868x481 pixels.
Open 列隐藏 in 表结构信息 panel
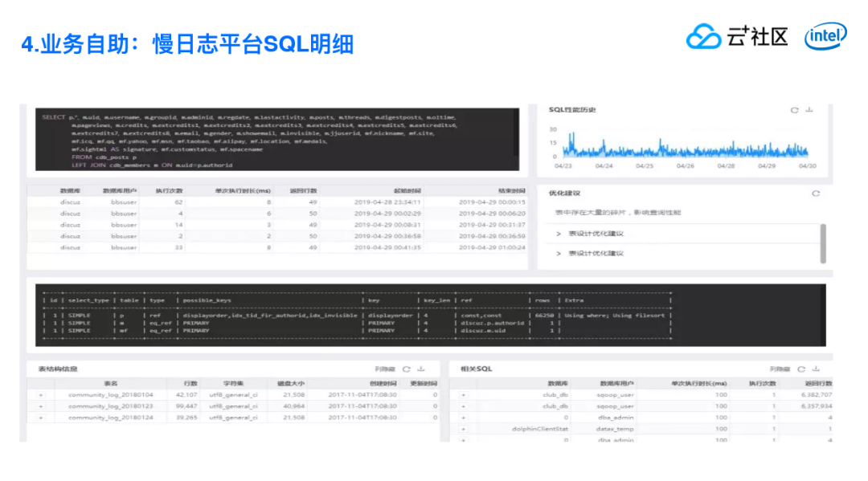pos(385,369)
